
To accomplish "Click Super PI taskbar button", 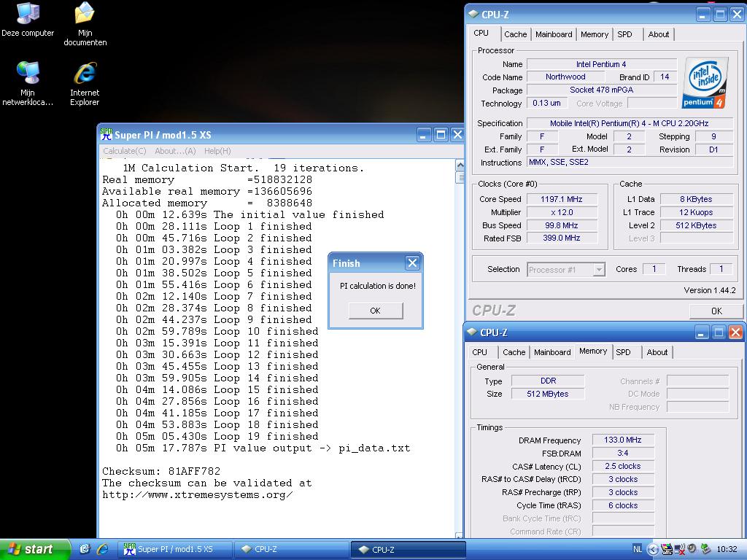I will 174,549.
